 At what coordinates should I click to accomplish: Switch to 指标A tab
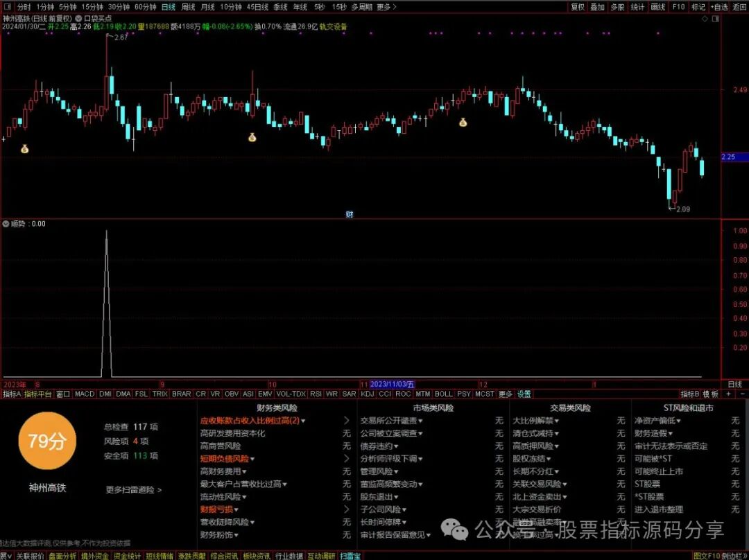(x=12, y=394)
